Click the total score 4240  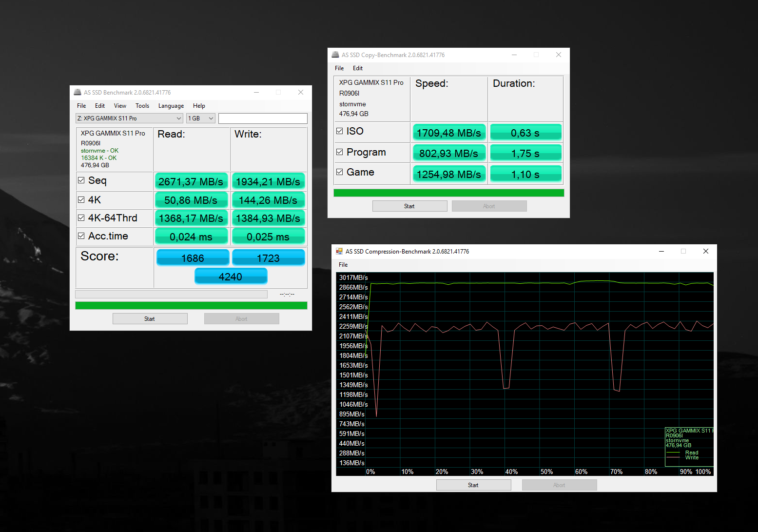(x=231, y=276)
